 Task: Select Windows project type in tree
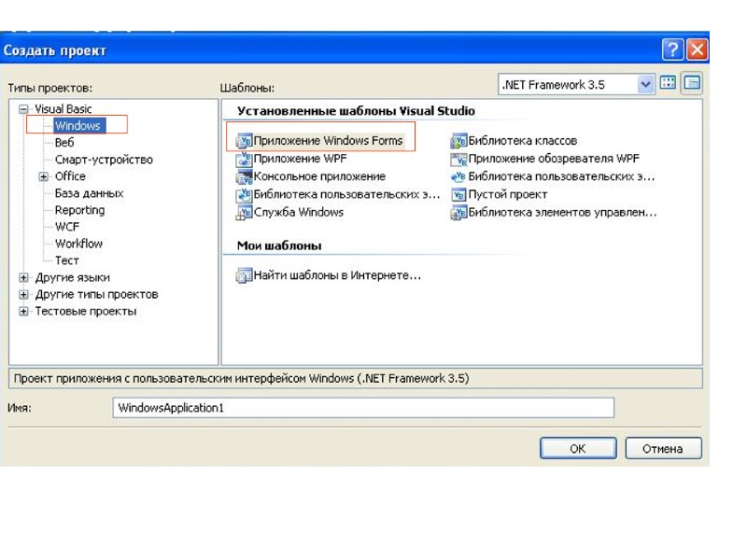coord(78,126)
